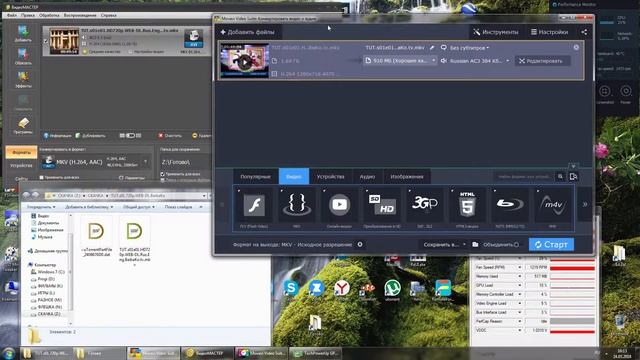Click the Форматы button in ВидеоМАСТЕР
The width and height of the screenshot is (640, 360).
click(21, 152)
